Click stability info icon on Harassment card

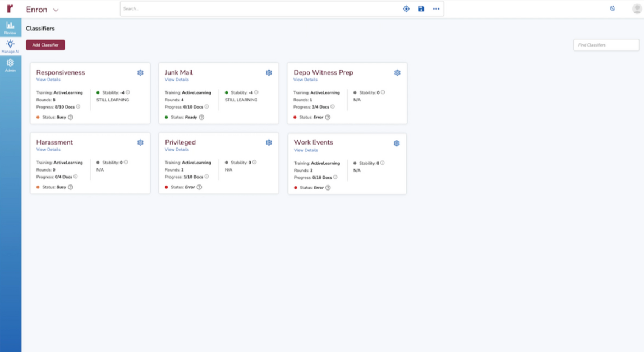[126, 162]
